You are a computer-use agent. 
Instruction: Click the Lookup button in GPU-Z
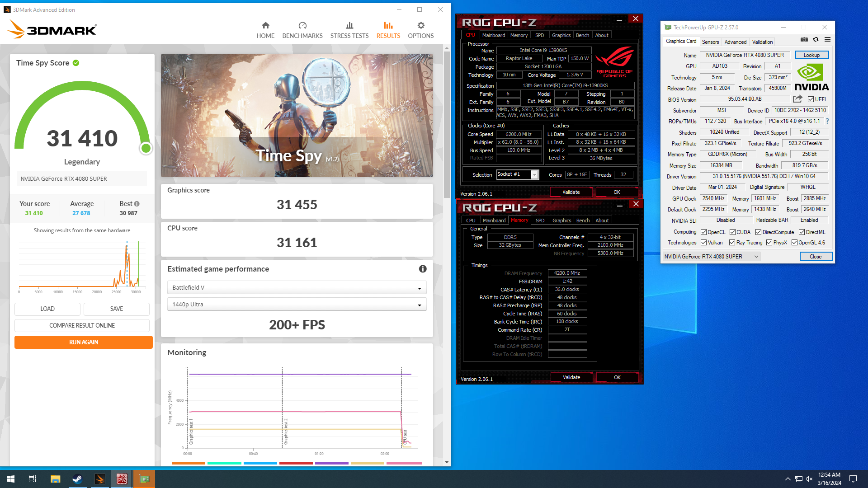[811, 55]
